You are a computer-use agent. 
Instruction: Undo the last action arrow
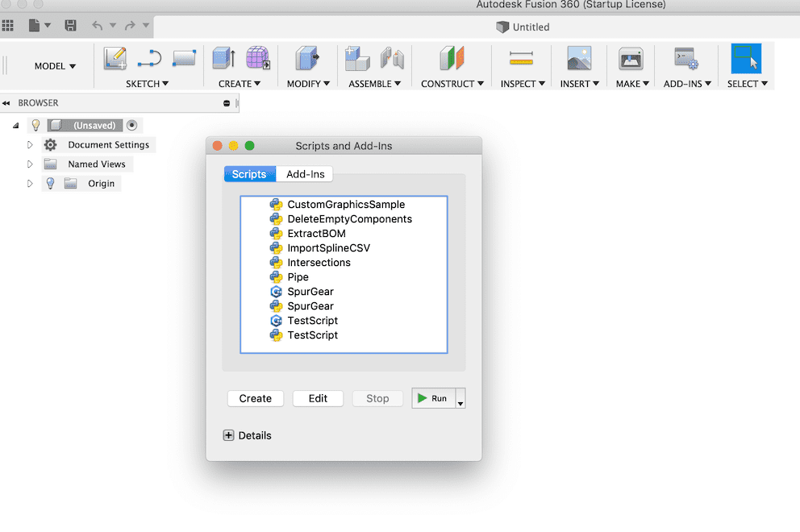[x=98, y=25]
